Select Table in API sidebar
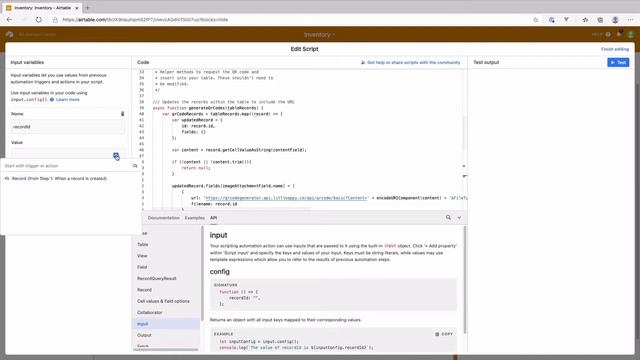The image size is (640, 360). click(143, 244)
